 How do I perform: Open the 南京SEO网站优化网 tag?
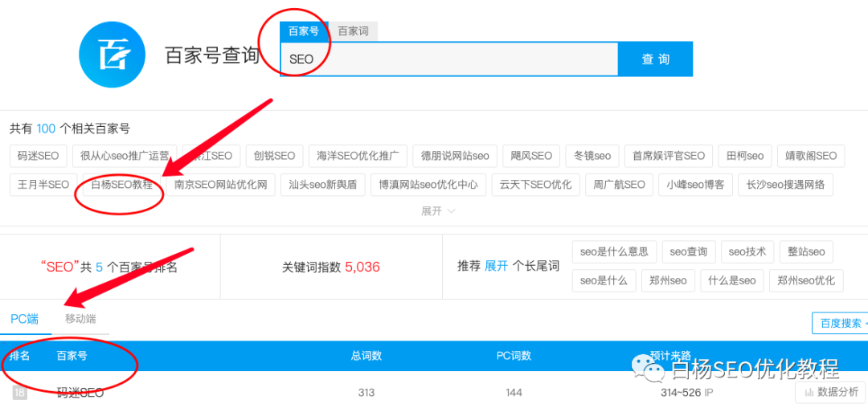pyautogui.click(x=221, y=185)
